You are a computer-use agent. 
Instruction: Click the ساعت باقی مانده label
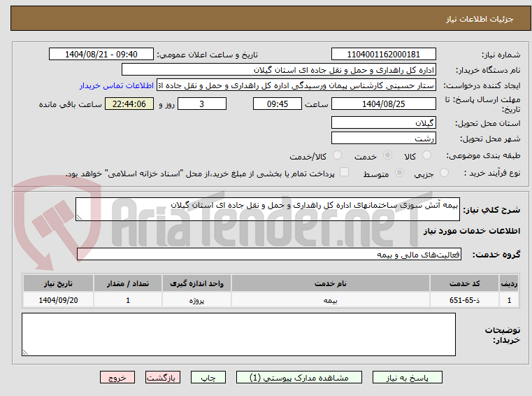(70, 104)
